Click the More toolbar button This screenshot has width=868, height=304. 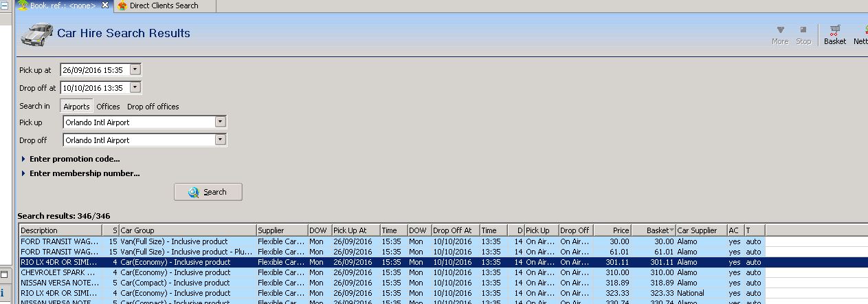pos(780,34)
